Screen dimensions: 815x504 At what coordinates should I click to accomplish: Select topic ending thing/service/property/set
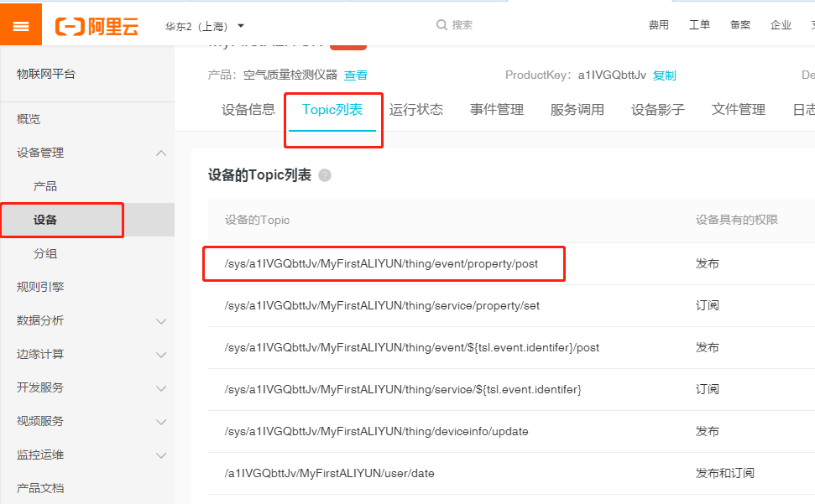[x=382, y=306]
